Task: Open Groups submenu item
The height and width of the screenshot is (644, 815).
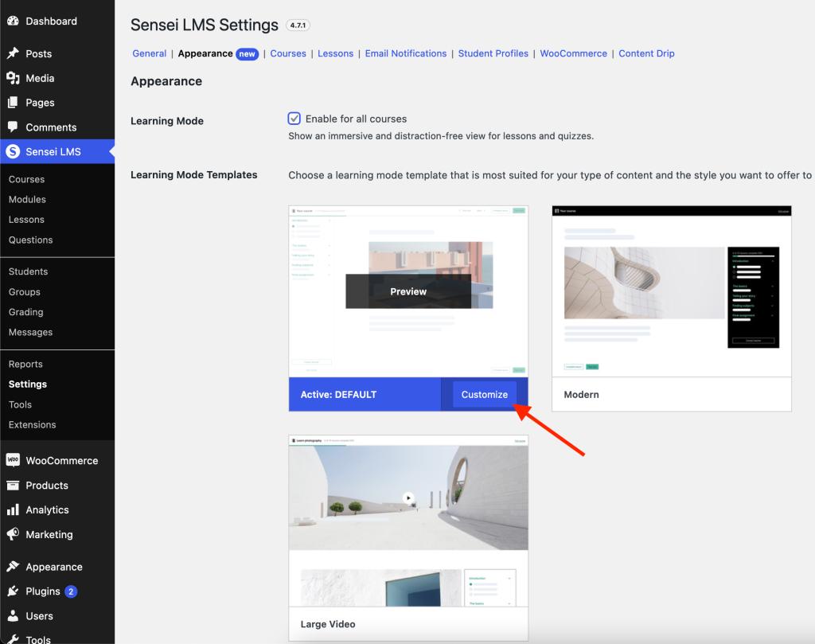Action: pyautogui.click(x=25, y=292)
